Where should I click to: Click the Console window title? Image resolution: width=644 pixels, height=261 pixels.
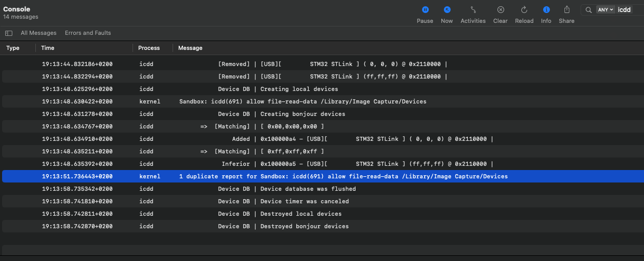click(17, 9)
